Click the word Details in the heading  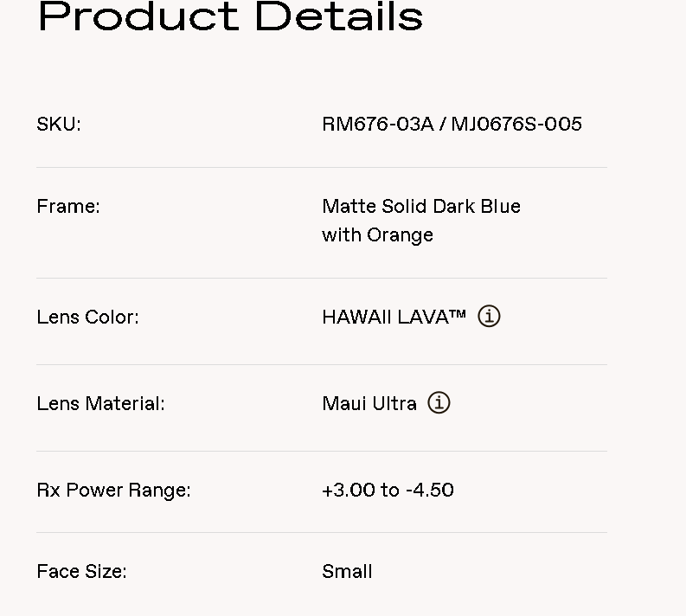coord(339,16)
